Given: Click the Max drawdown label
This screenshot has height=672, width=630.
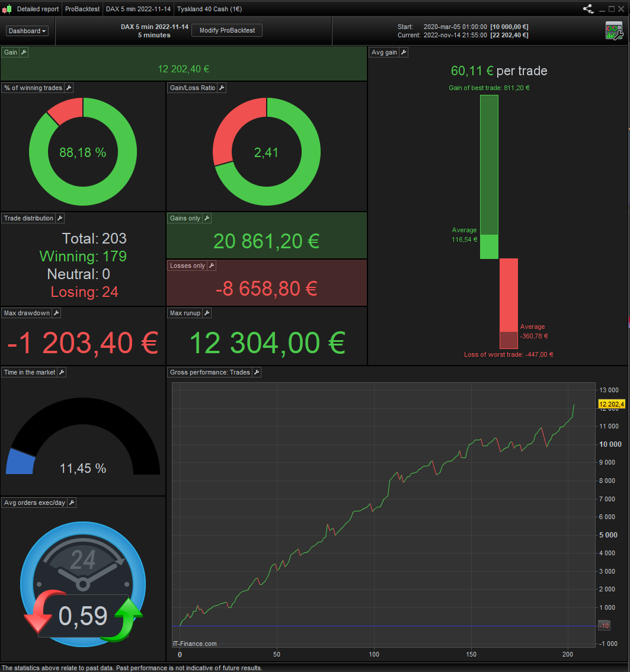Looking at the screenshot, I should click(x=27, y=313).
